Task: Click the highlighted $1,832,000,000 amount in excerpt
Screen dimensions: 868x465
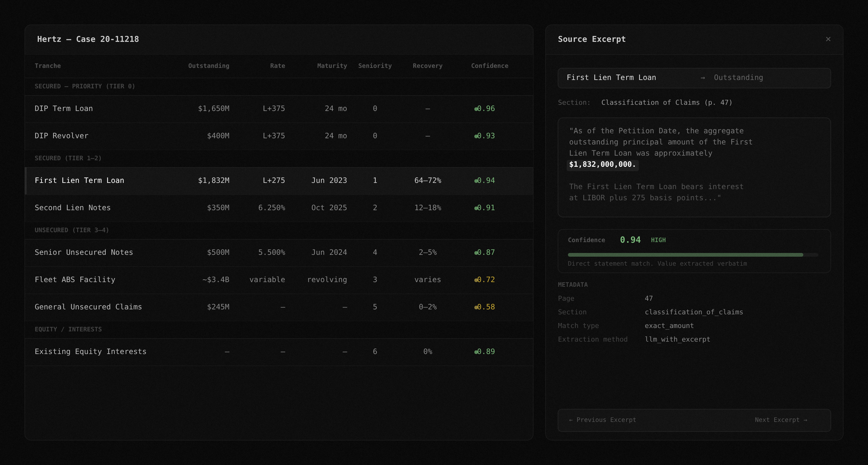Action: coord(602,165)
